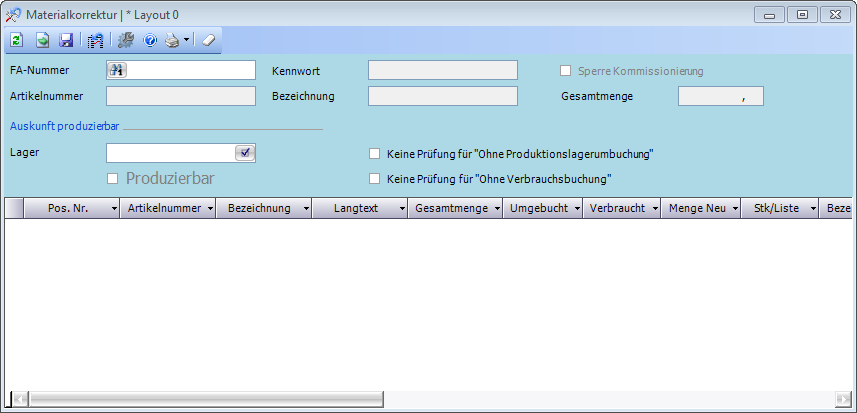Check "Ohne Verbrauchsbuchung" option
The height and width of the screenshot is (413, 857).
[x=375, y=179]
